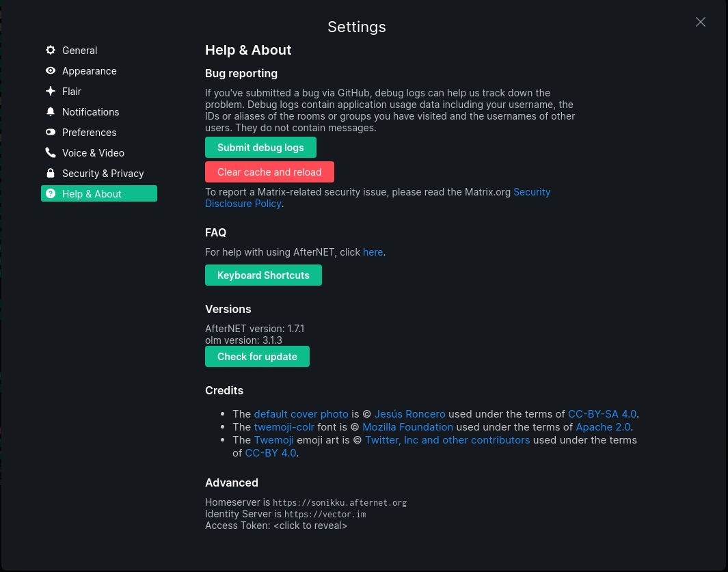Click the Flair sparkle icon
Viewport: 728px width, 572px height.
pyautogui.click(x=51, y=92)
